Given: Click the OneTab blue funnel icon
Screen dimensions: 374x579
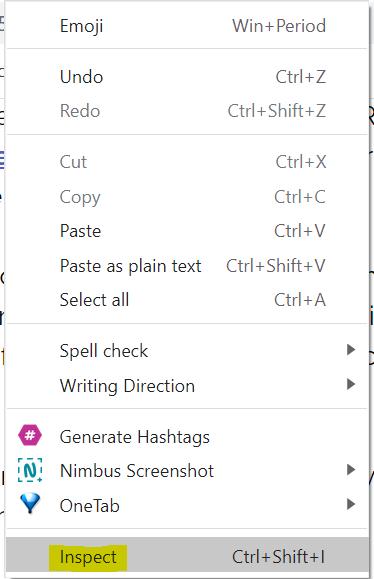Looking at the screenshot, I should pyautogui.click(x=30, y=503).
